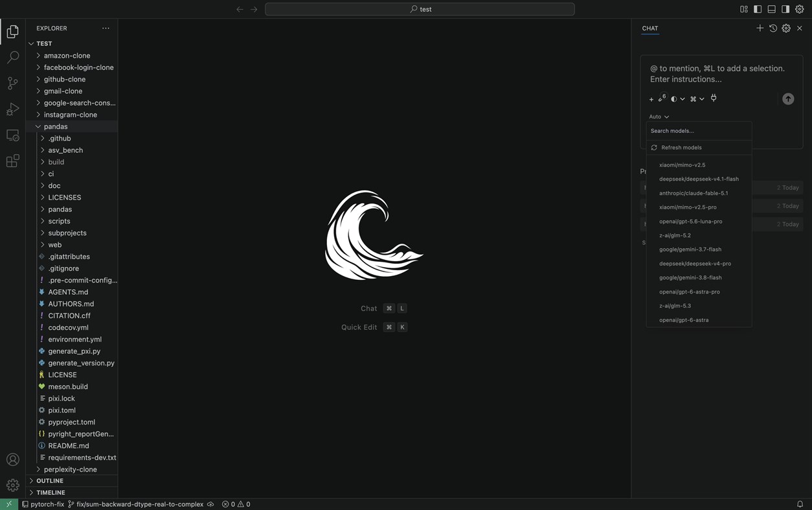Expand the amazon-clone folder
Viewport: 812px width, 510px height.
71,56
